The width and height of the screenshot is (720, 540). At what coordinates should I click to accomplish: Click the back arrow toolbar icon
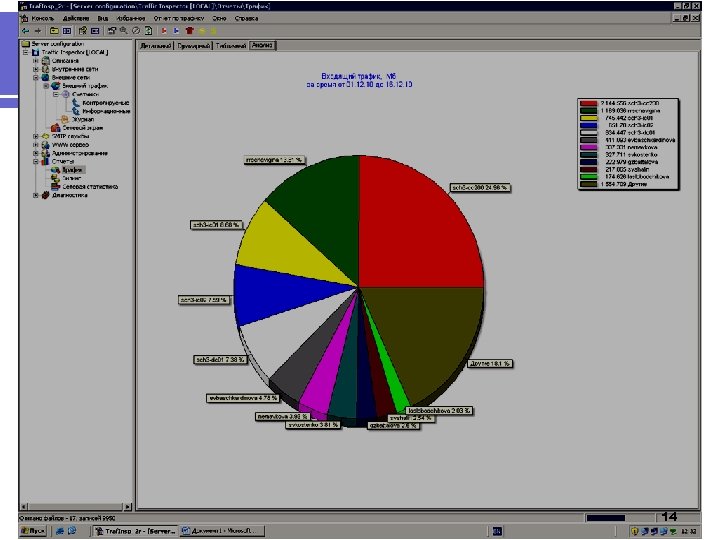click(x=26, y=31)
